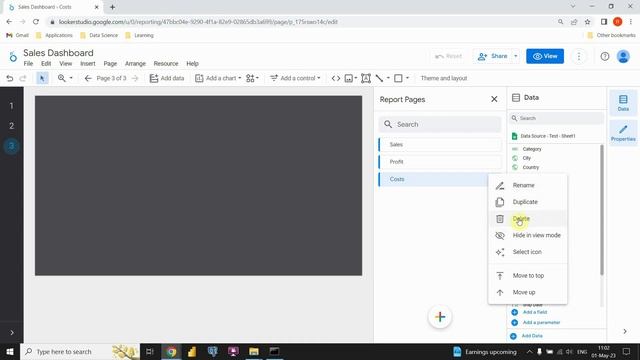This screenshot has width=640, height=360.
Task: Open the View menu
Action: [66, 64]
